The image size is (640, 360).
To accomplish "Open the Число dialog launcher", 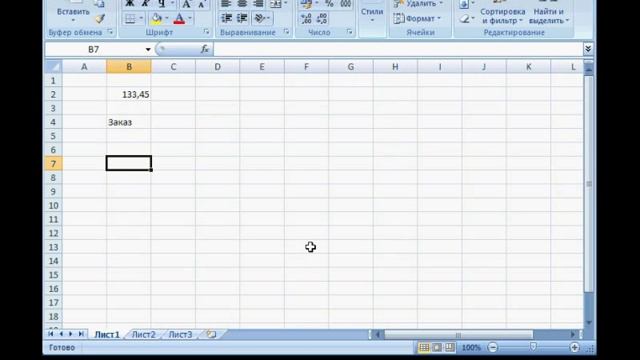I will pos(349,32).
